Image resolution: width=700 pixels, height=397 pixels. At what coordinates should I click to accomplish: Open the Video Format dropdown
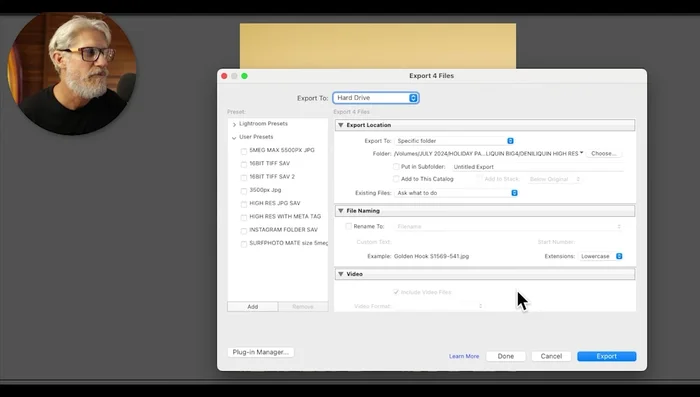coord(439,306)
